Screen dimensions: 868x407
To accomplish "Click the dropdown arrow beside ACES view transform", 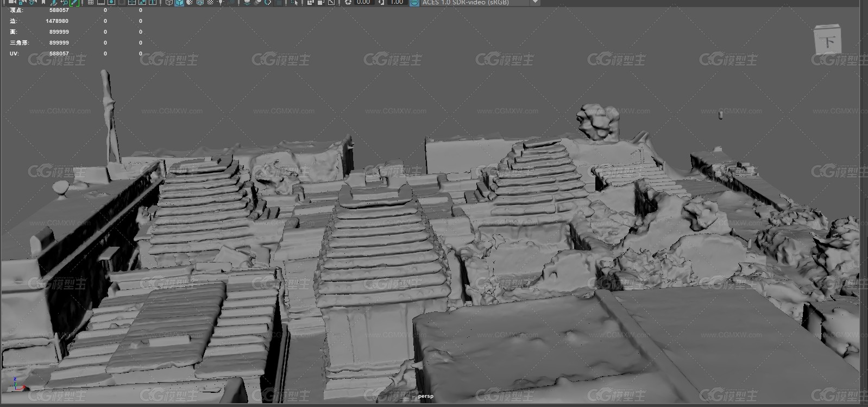I will tap(535, 3).
